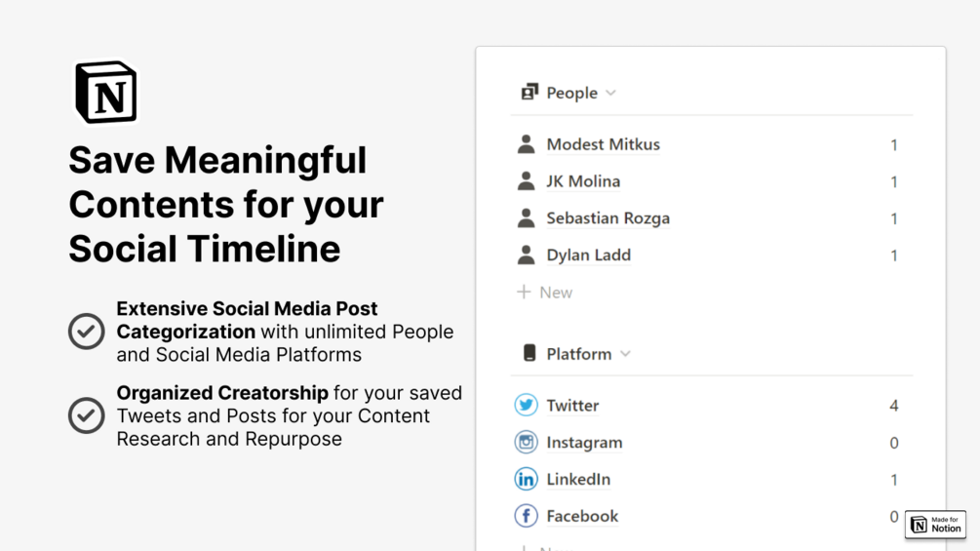This screenshot has height=551, width=980.
Task: Click the Instagram camera icon
Action: click(x=526, y=442)
